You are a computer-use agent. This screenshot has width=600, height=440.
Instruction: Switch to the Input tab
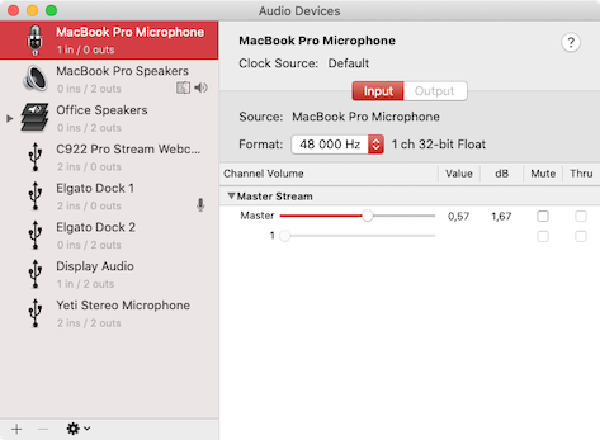(x=378, y=91)
